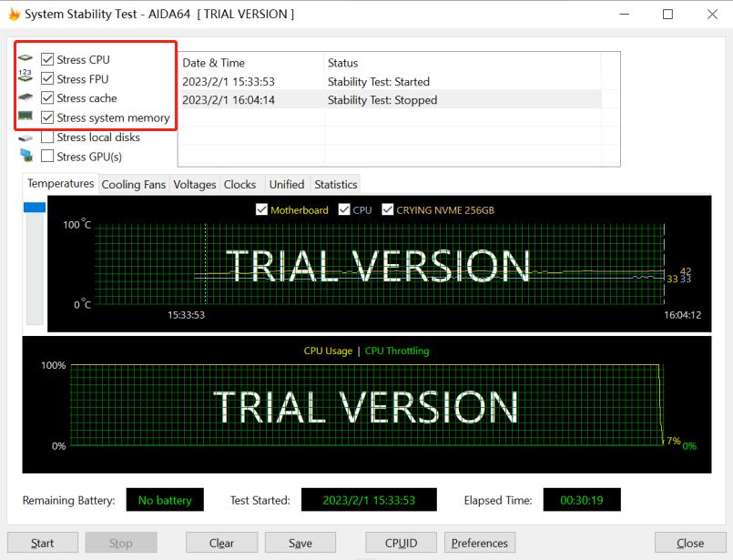Hide CRYING NVME 256GB temperature line
The width and height of the screenshot is (733, 560).
click(x=388, y=209)
